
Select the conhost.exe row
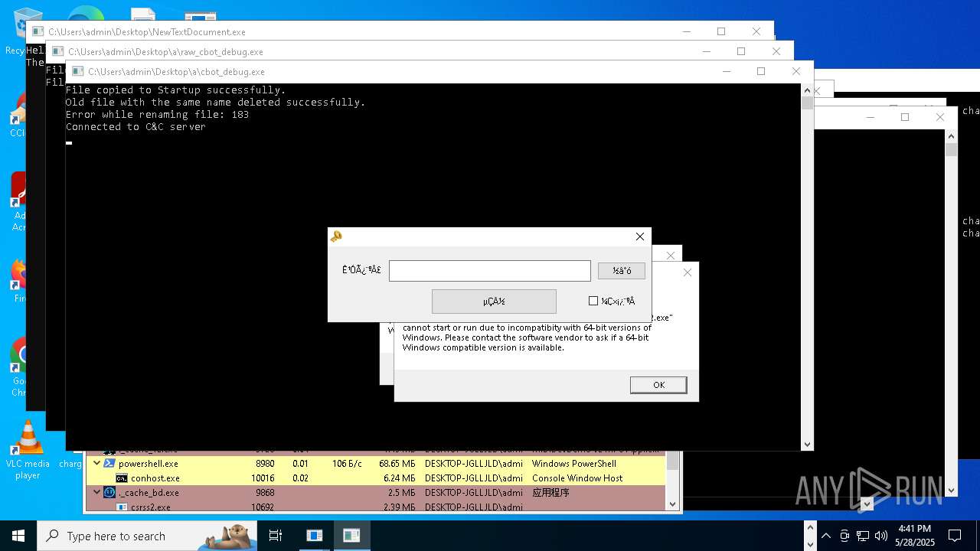coord(375,478)
